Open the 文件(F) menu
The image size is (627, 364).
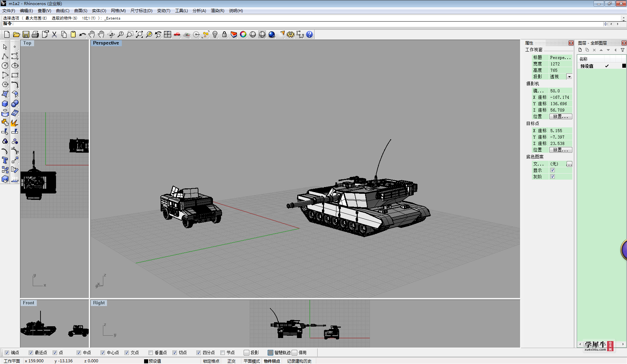9,11
